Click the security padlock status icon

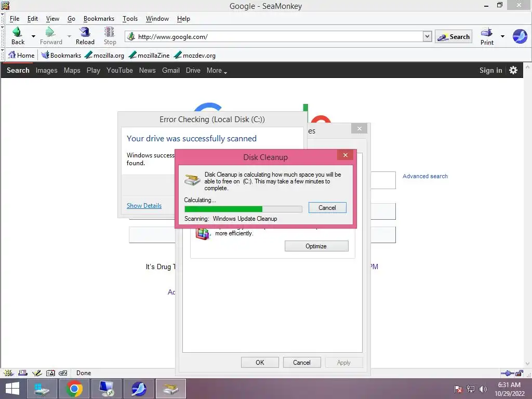[x=520, y=373]
